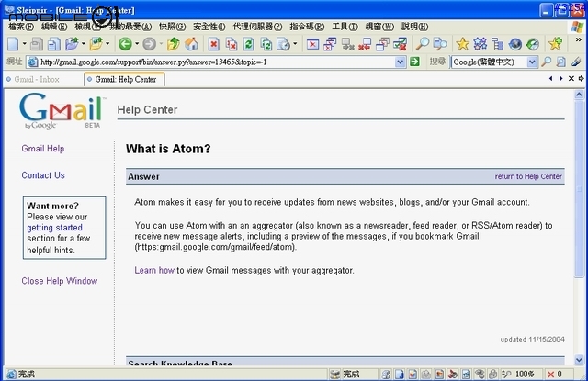
Task: Open the 安全性 menu
Action: point(209,27)
